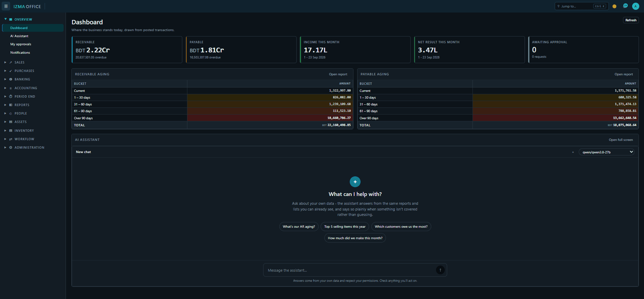The width and height of the screenshot is (644, 299).
Task: Focus the 'Message the assistant' input
Action: (350, 270)
